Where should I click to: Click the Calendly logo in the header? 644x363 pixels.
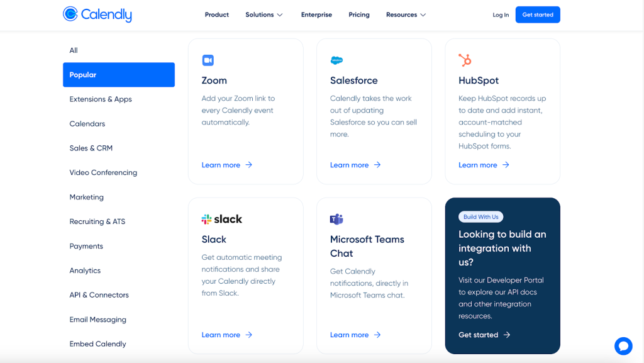point(97,14)
